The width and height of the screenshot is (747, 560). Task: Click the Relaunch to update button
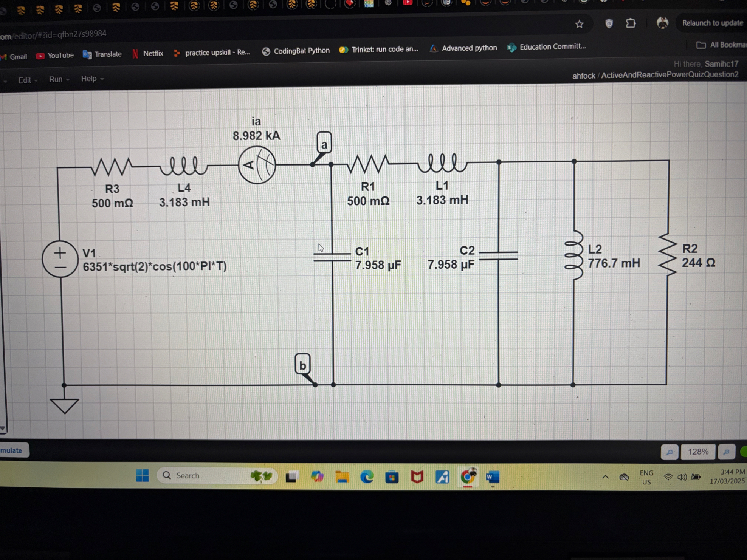pos(712,23)
